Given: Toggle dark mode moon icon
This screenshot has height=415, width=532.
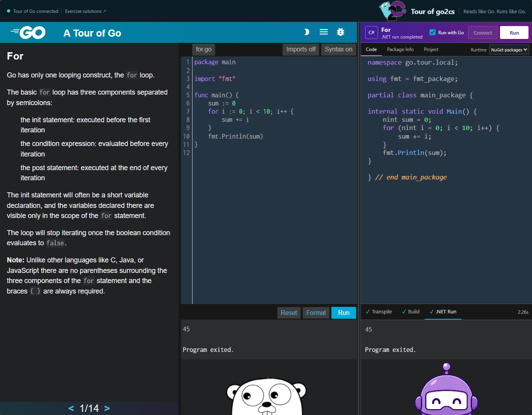Looking at the screenshot, I should pyautogui.click(x=307, y=32).
